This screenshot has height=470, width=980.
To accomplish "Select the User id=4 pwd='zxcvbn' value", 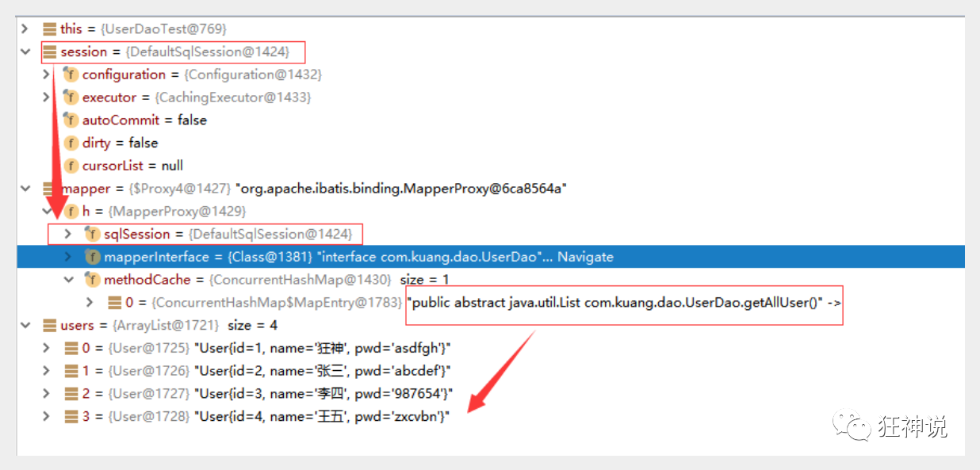I will click(x=323, y=416).
